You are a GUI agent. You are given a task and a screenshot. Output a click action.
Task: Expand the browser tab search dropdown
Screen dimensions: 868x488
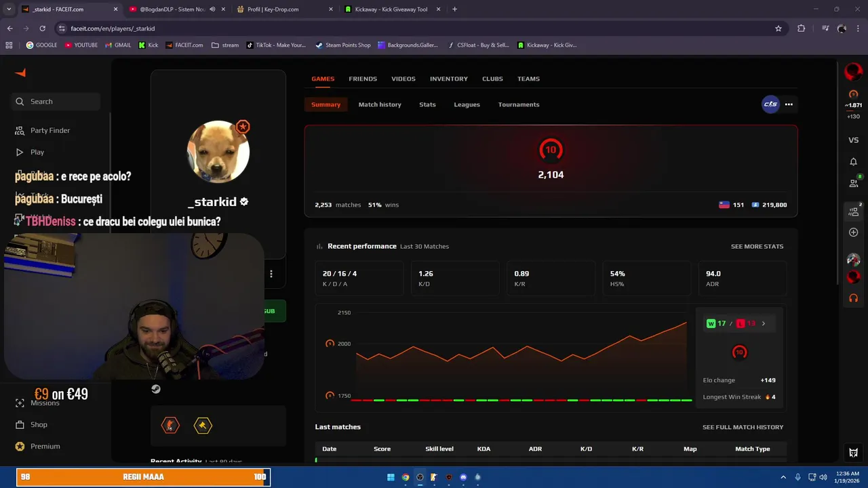[x=9, y=9]
